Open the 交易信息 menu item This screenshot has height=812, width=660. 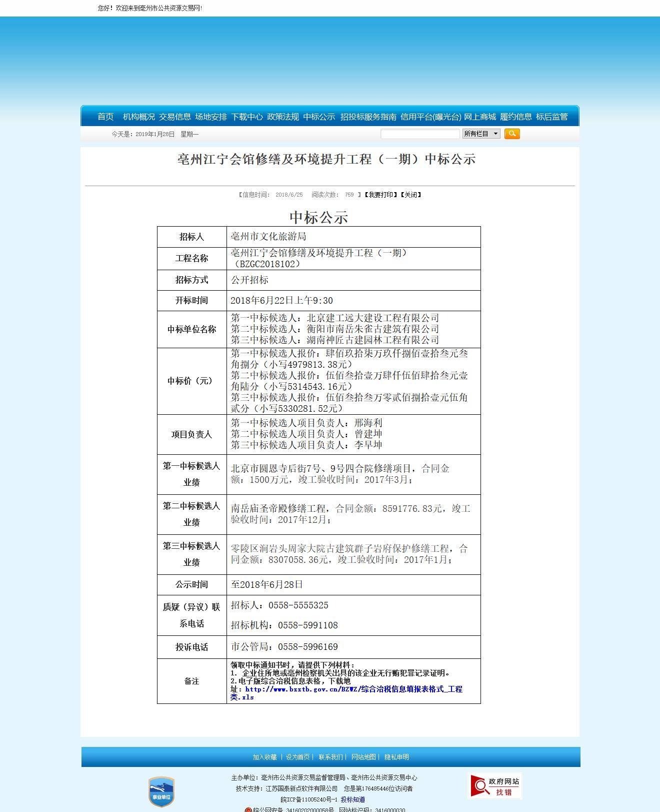pyautogui.click(x=175, y=117)
